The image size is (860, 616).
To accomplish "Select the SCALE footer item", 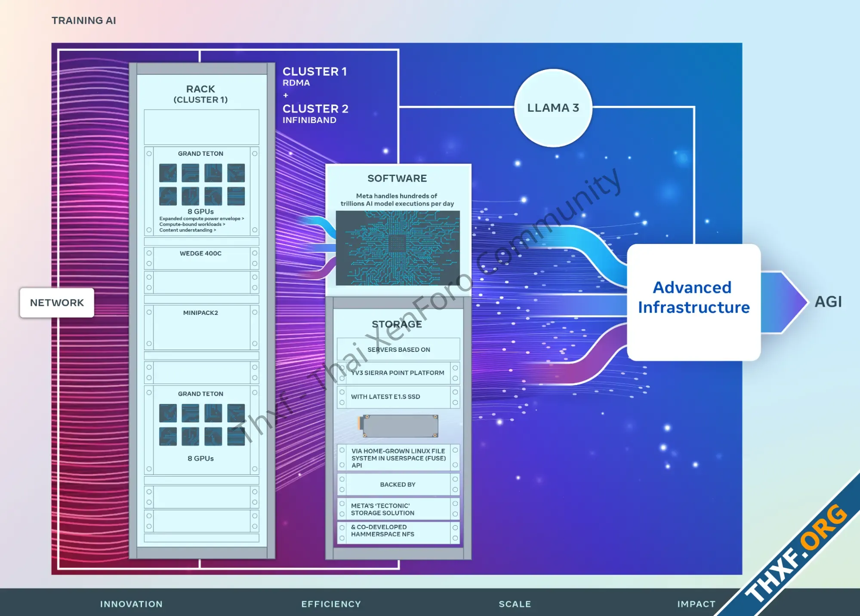I will point(515,604).
